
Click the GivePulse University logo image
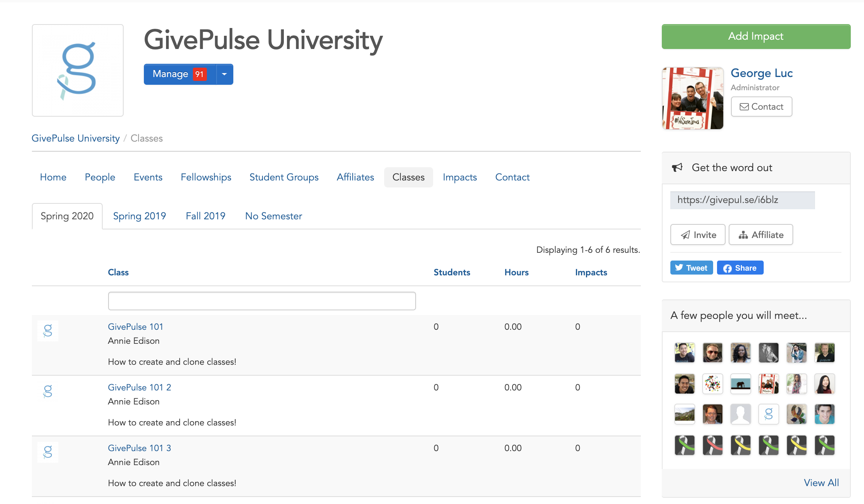tap(78, 70)
